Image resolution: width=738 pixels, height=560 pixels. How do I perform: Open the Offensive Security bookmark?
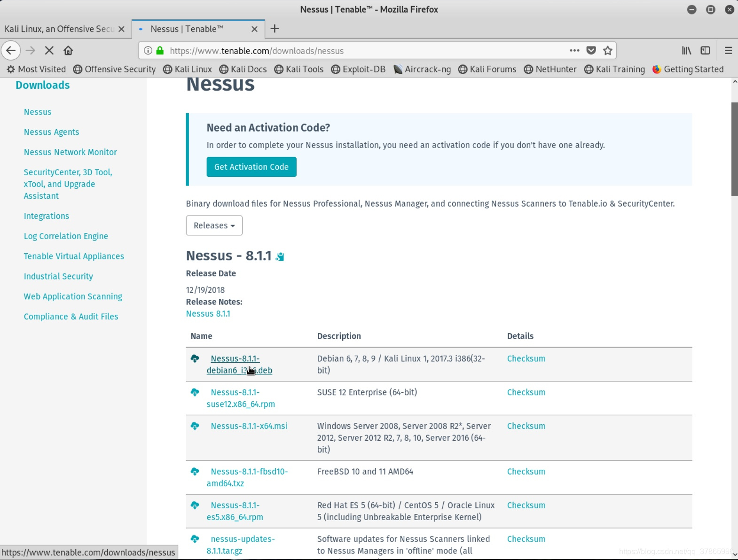[x=114, y=69]
